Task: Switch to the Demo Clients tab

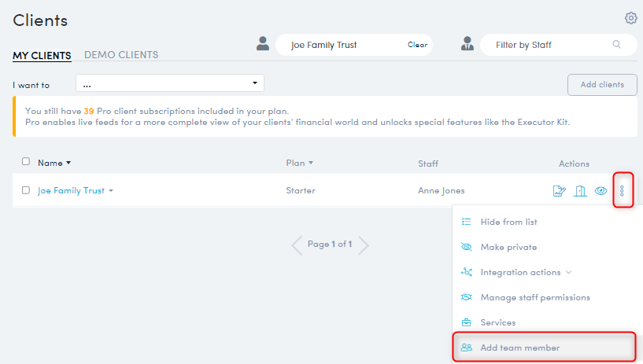Action: [x=121, y=55]
